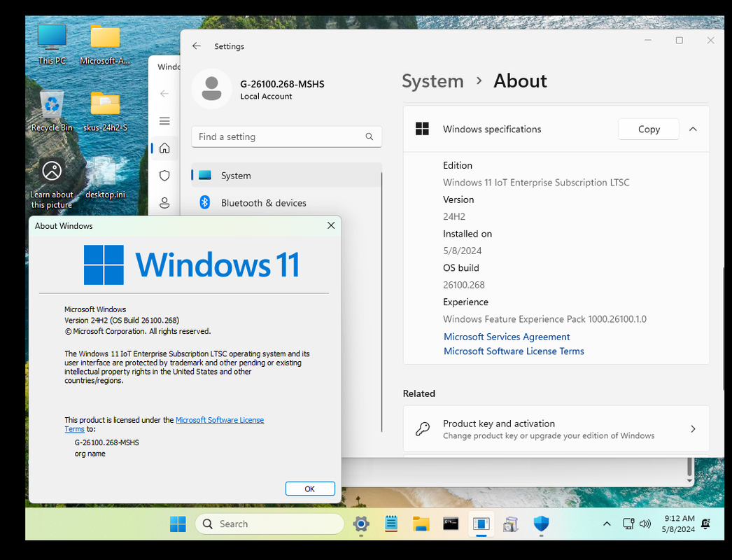This screenshot has width=732, height=560.
Task: Click OK in About Windows dialog
Action: 310,489
